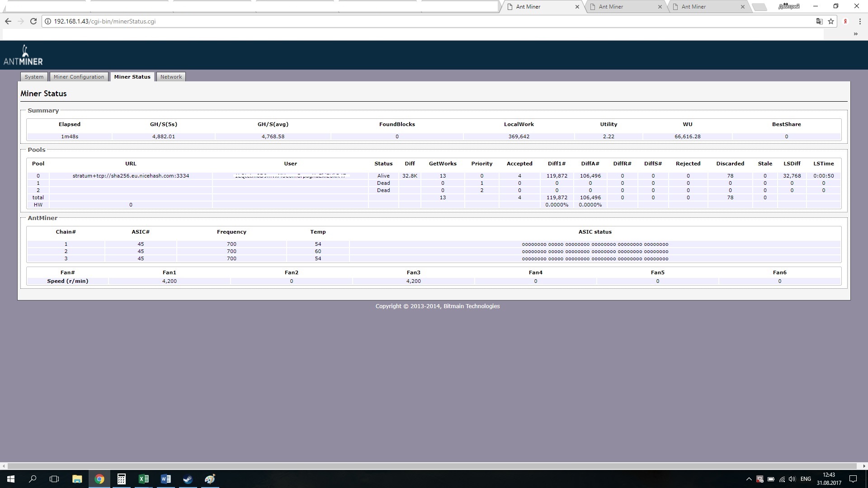Click the site information icon in address bar
The height and width of the screenshot is (488, 868).
tap(48, 21)
